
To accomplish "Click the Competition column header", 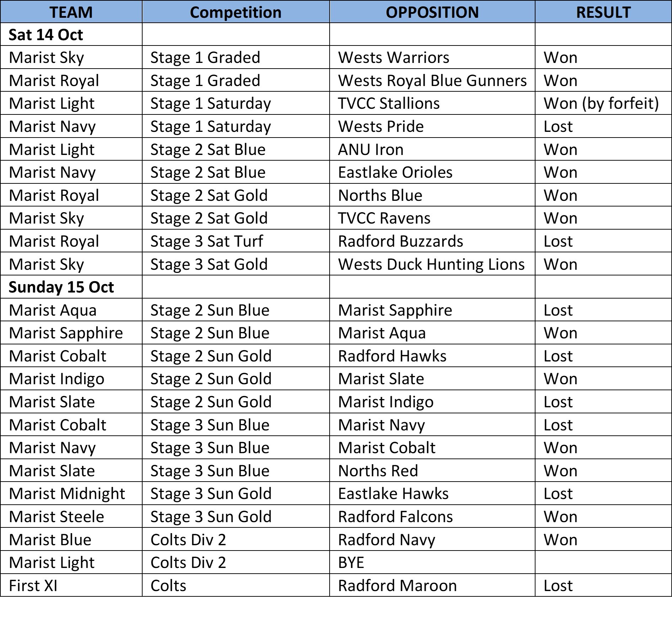I will click(235, 12).
